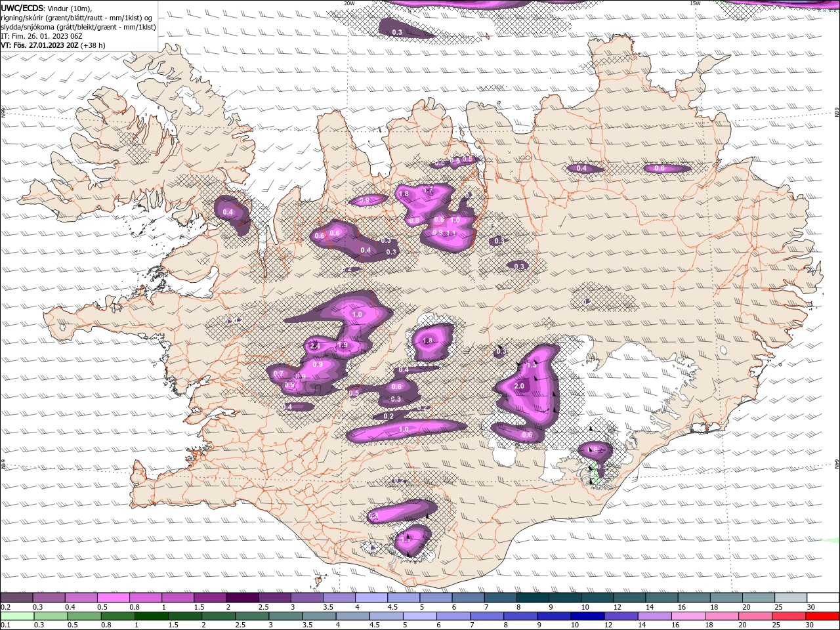
Task: Pick the violet rain scale swatch between 12 and 14
Action: click(621, 616)
